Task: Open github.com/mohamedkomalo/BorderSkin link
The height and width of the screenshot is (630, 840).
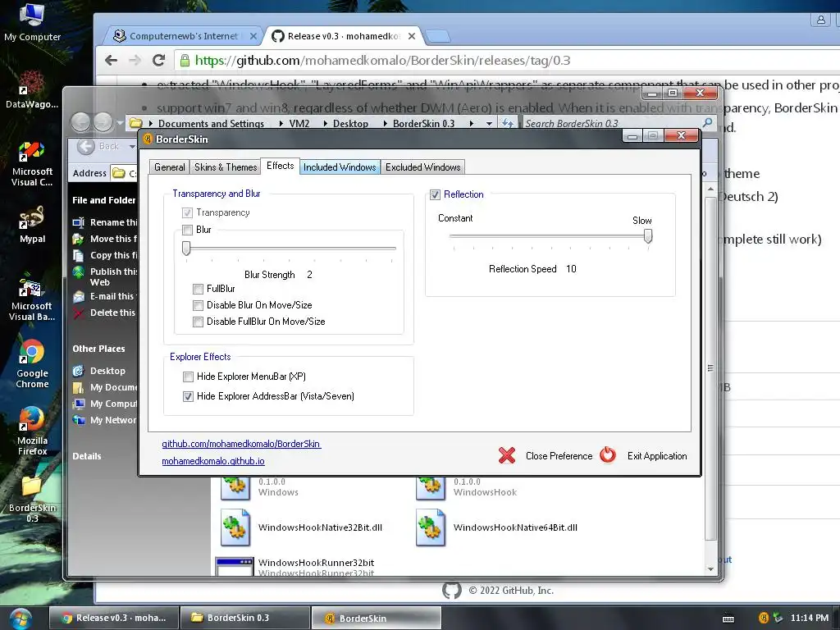Action: coord(241,444)
